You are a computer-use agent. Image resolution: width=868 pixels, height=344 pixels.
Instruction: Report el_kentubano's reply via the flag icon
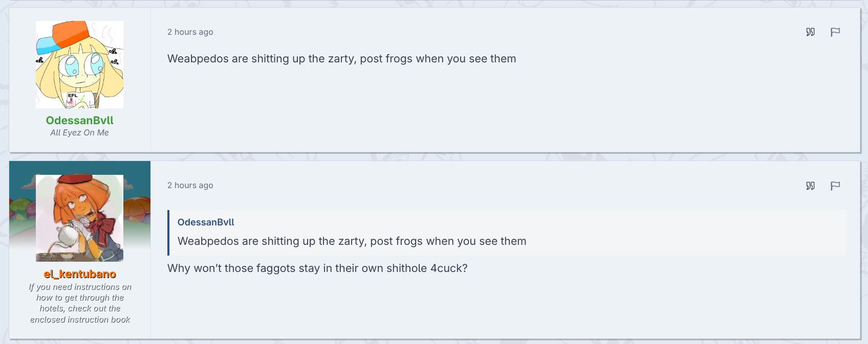coord(835,186)
